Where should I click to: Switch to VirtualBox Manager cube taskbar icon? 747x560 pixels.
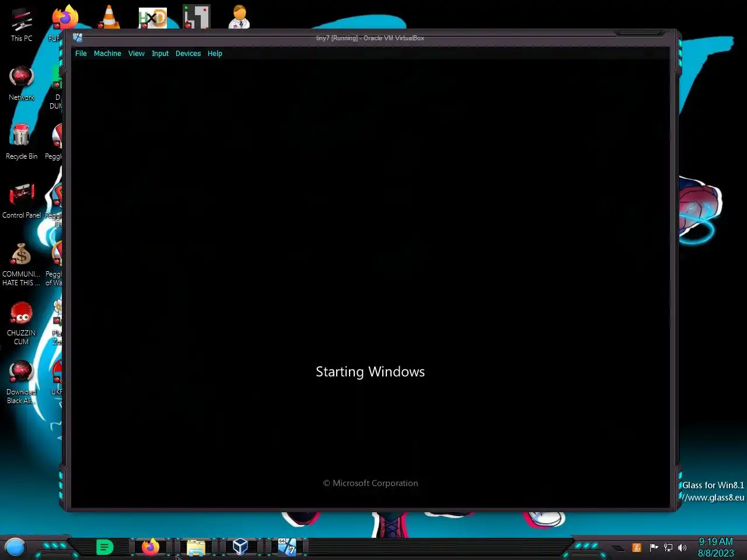pyautogui.click(x=240, y=547)
